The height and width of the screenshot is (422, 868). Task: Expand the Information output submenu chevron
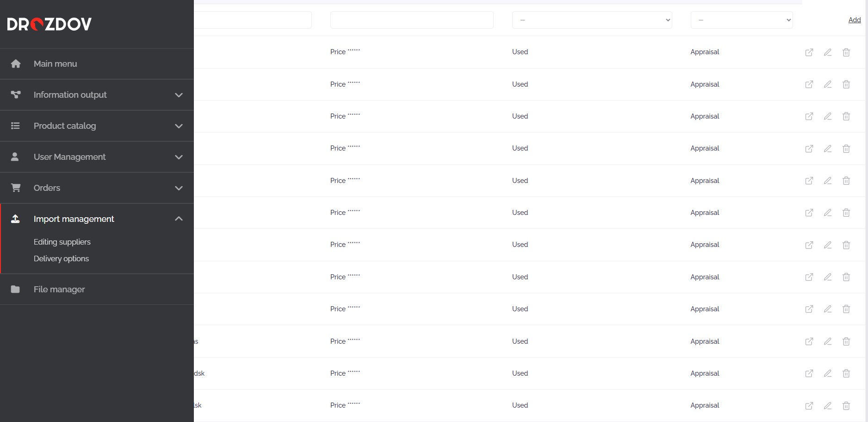179,95
